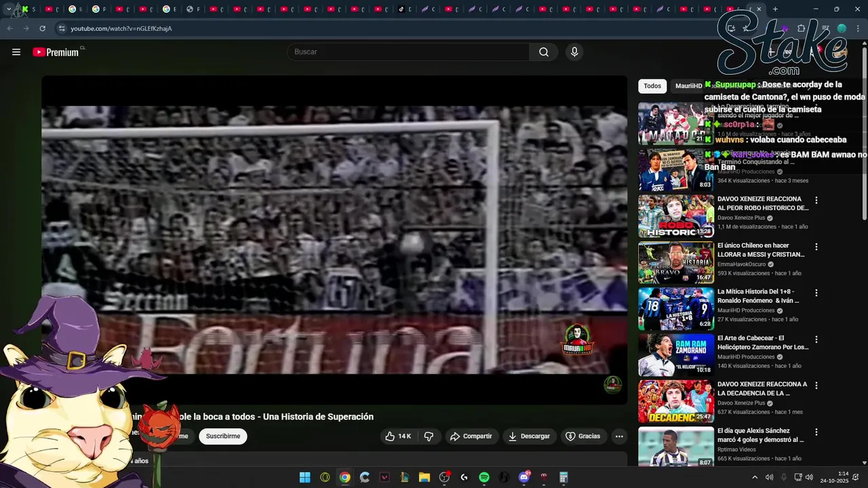Go back in browser history
The width and height of the screenshot is (868, 488).
(x=9, y=28)
